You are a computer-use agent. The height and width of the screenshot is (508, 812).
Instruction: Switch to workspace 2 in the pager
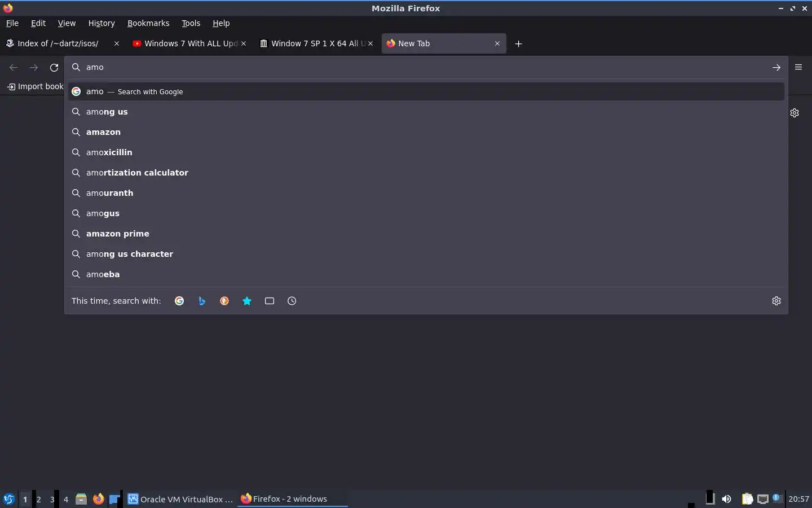tap(38, 499)
